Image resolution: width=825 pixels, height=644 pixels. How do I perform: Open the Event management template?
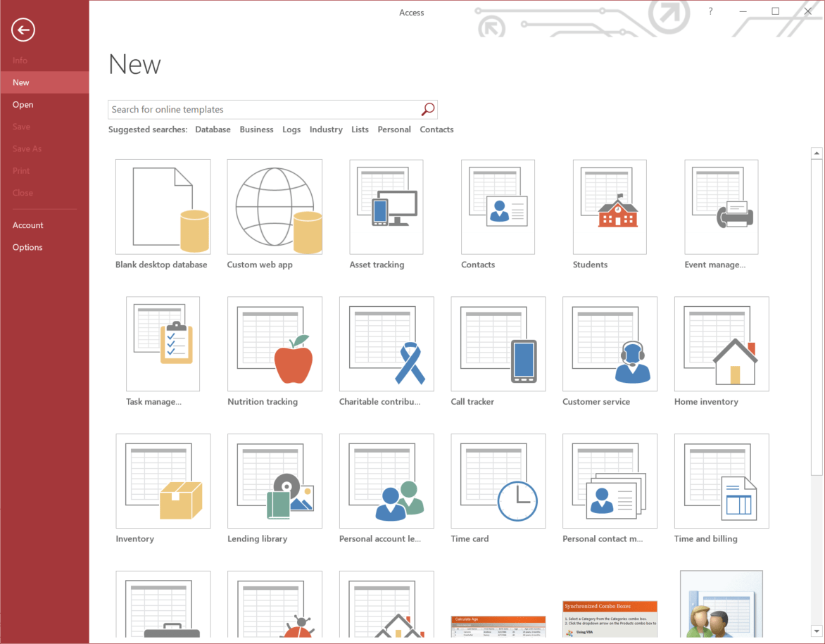[x=722, y=207]
